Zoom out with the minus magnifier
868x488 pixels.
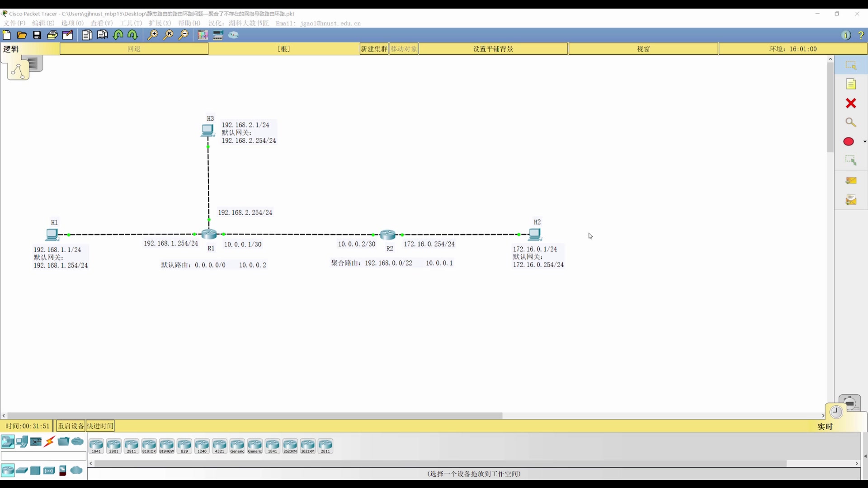[x=183, y=35]
